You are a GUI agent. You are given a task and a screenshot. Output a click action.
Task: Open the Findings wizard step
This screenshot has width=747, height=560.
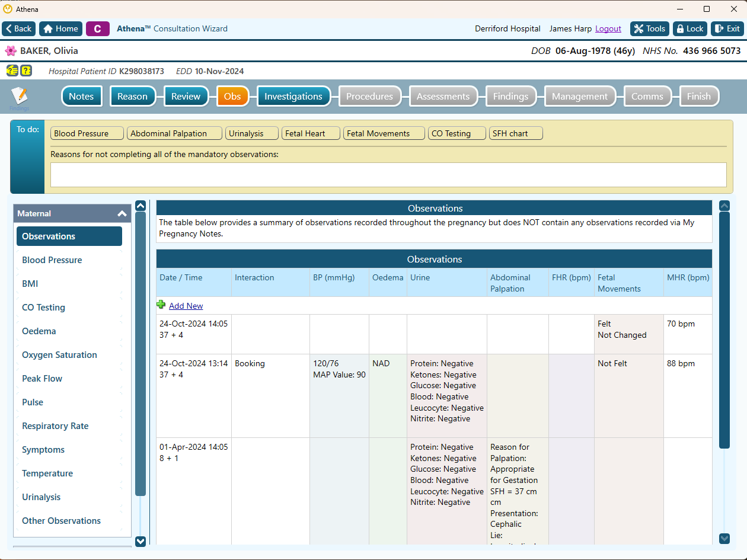pyautogui.click(x=510, y=97)
